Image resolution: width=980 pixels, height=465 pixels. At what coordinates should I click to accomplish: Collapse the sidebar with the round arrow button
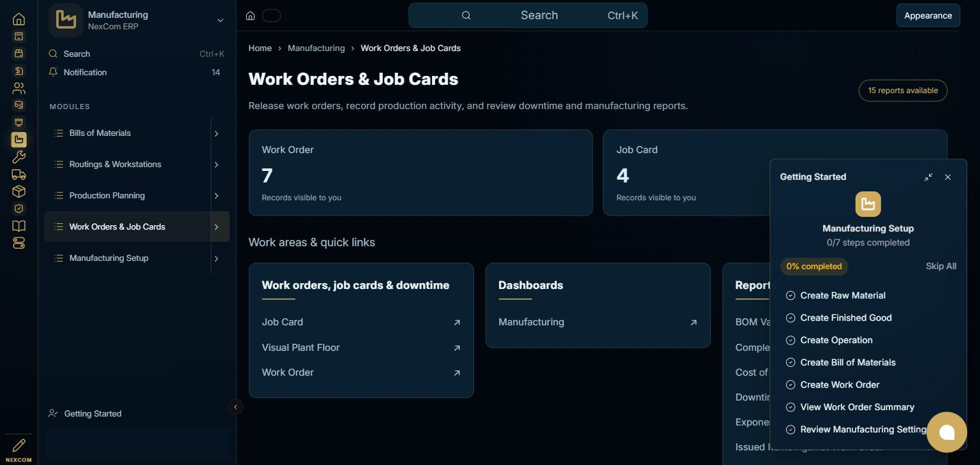235,407
